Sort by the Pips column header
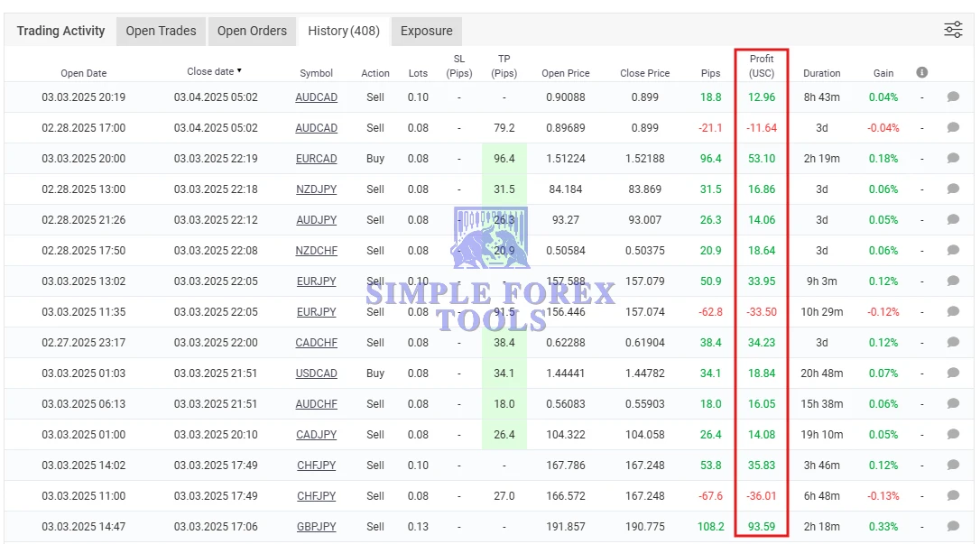This screenshot has height=544, width=980. [x=710, y=73]
